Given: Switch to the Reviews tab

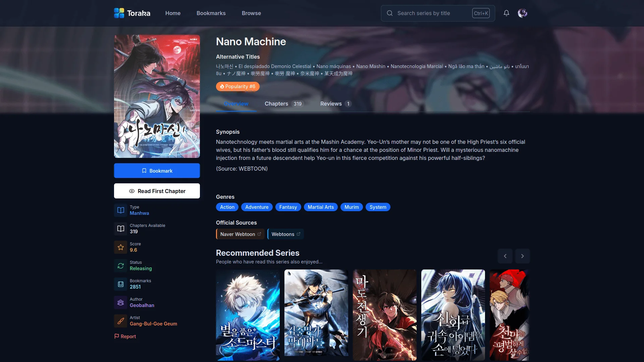Looking at the screenshot, I should pos(336,104).
